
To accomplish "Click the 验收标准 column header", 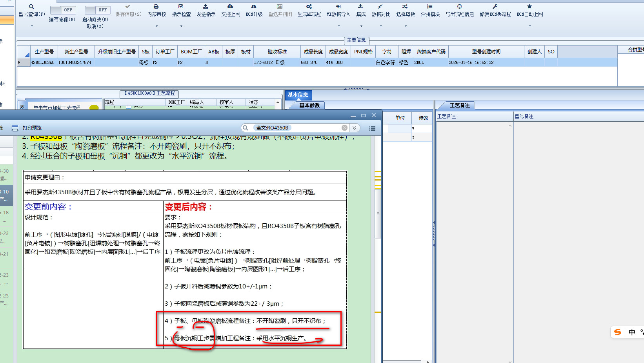I will pyautogui.click(x=277, y=52).
